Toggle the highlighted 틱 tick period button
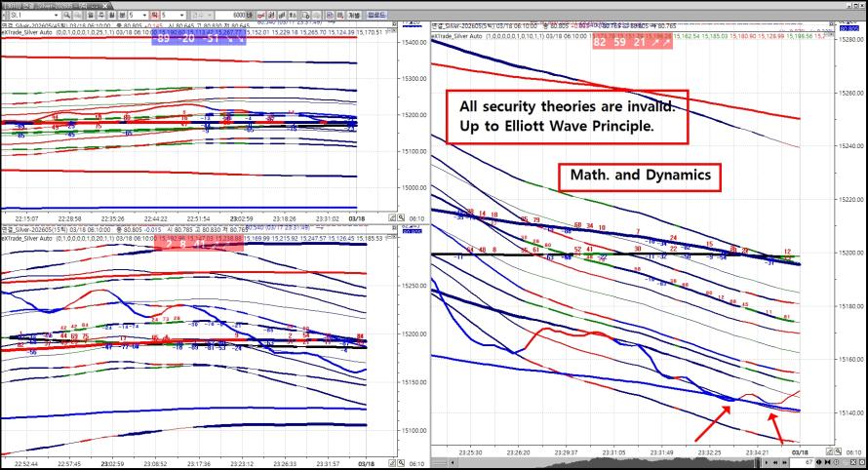The image size is (868, 470). [x=154, y=15]
